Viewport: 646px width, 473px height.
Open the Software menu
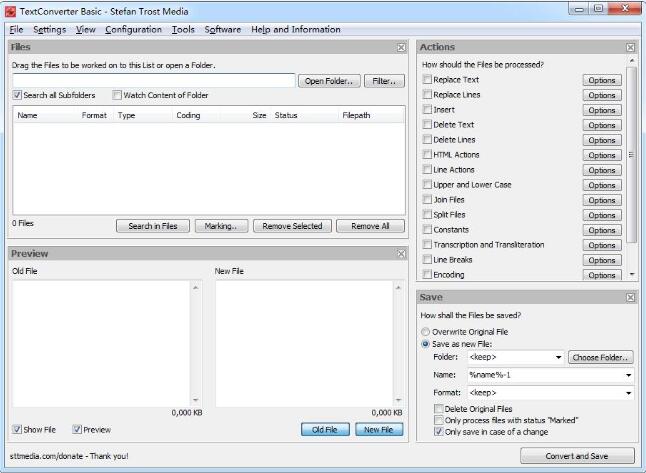pos(222,30)
